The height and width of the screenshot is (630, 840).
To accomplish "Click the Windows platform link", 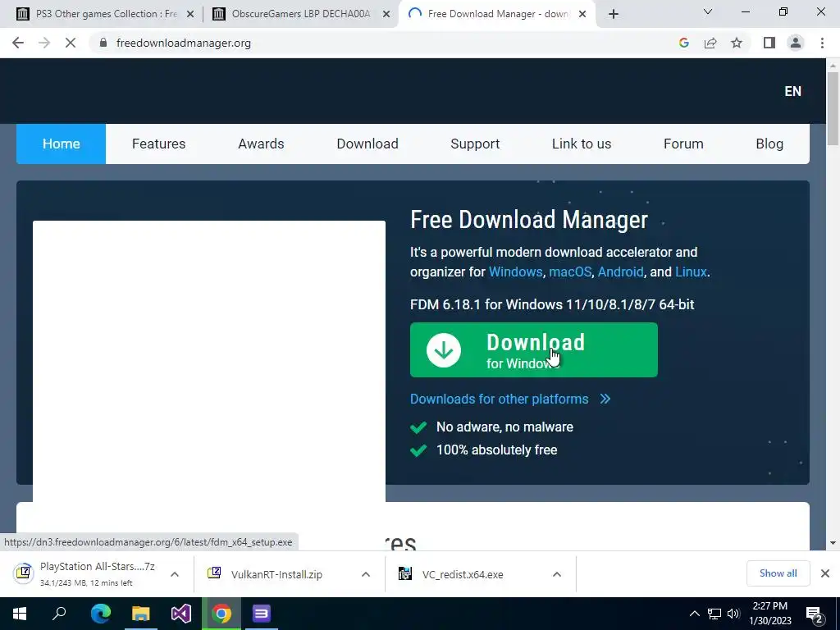I will coord(515,272).
